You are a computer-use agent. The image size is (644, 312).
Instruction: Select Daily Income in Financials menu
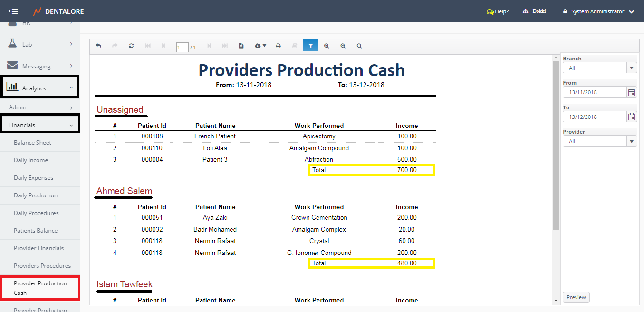point(31,160)
